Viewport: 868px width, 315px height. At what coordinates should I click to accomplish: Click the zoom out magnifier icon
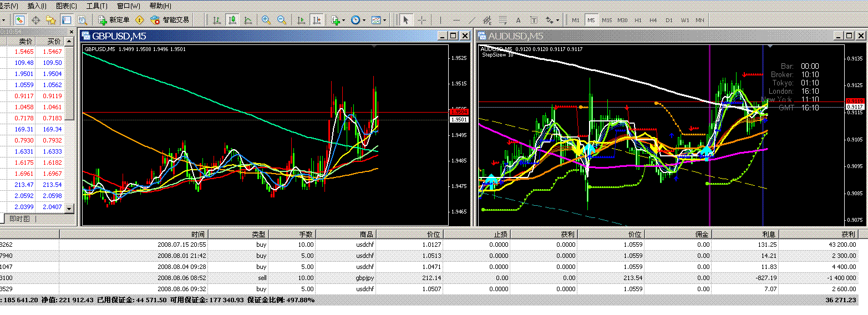click(x=282, y=20)
